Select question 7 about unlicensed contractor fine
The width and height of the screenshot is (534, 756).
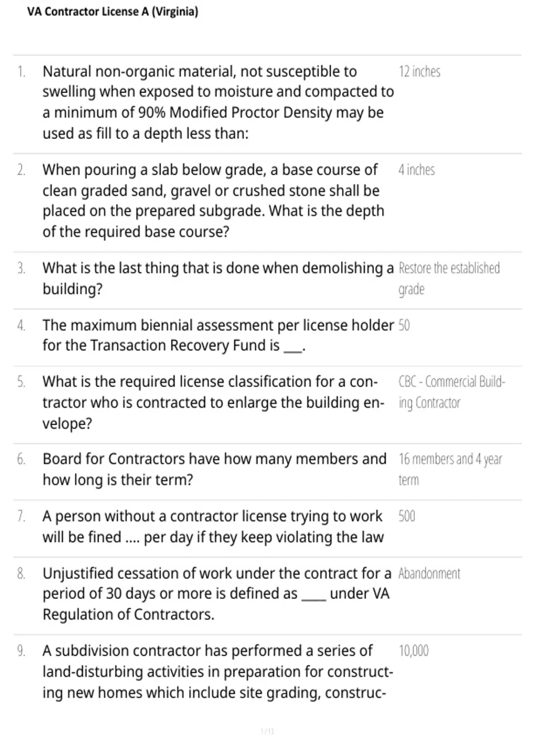point(213,527)
